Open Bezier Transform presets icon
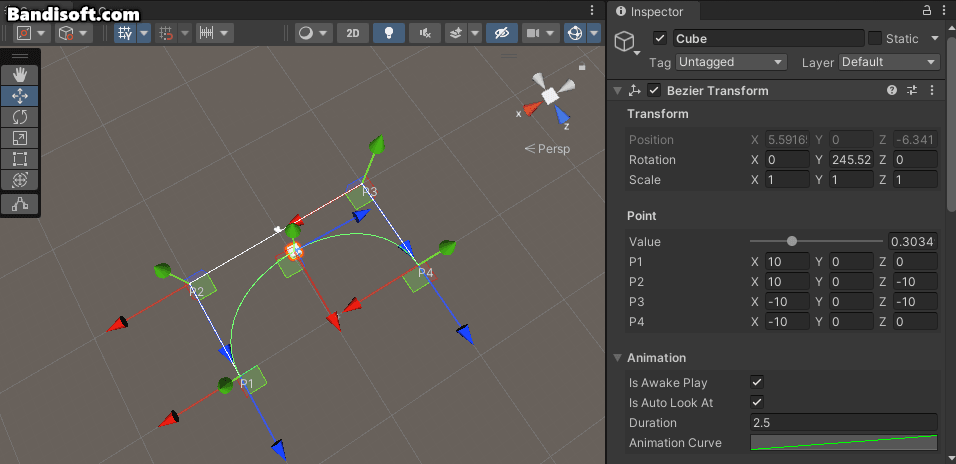Screen dimensions: 956x464 pos(912,90)
